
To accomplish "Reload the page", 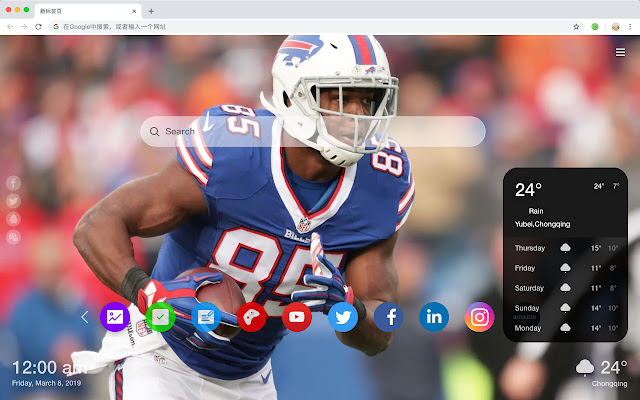I will 38,27.
